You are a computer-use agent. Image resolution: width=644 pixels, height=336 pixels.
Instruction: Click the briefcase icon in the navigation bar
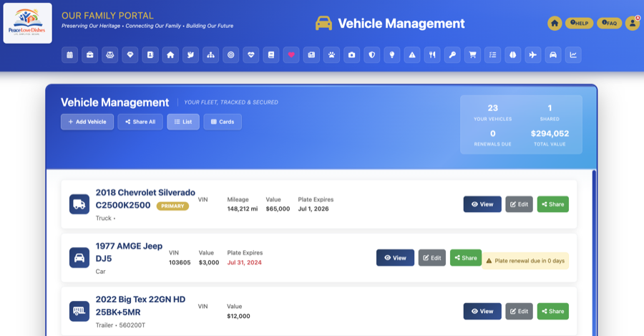point(90,54)
